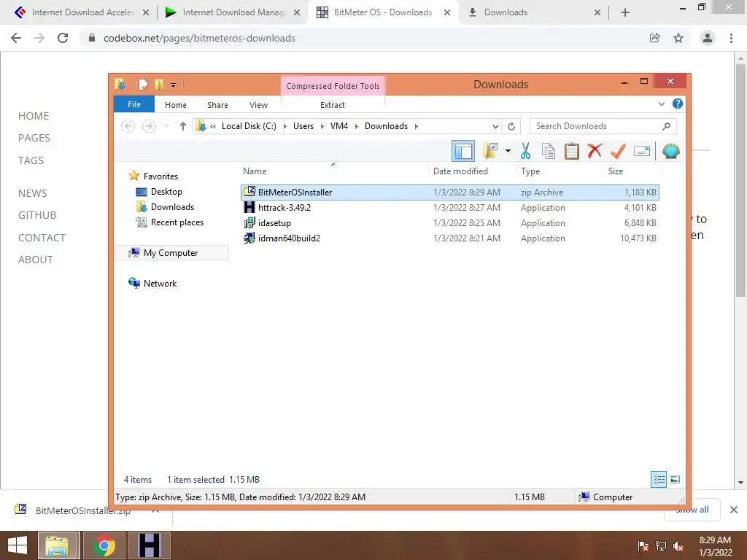Viewport: 747px width, 560px height.
Task: Delete the file using red X icon
Action: click(x=595, y=151)
